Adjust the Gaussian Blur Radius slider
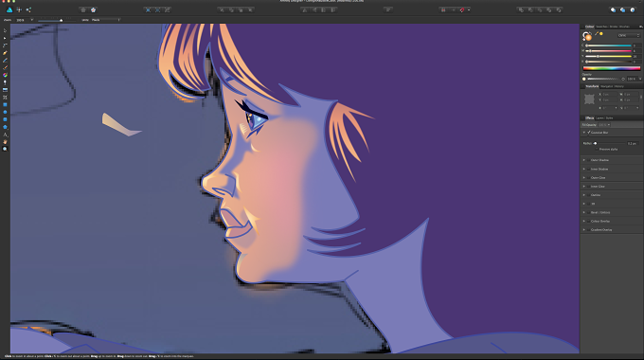Screen dimensions: 644x360 [x=609, y=143]
